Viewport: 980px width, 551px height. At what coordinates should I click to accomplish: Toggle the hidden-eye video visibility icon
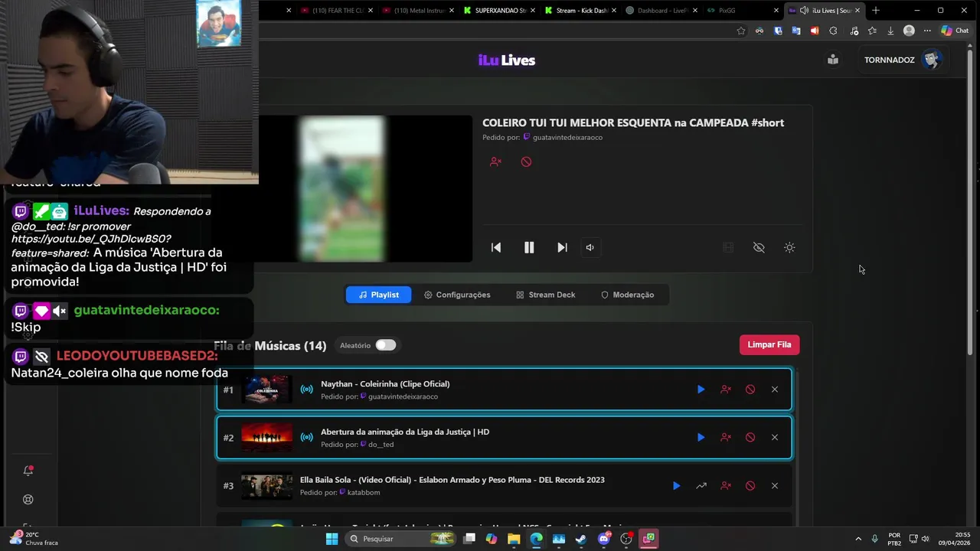[x=759, y=247]
